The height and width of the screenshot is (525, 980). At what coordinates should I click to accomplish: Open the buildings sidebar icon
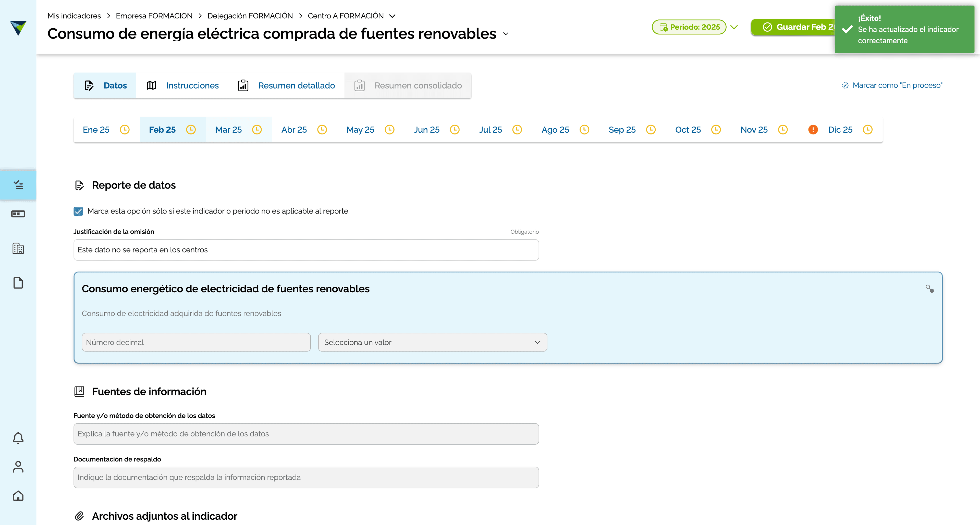(18, 249)
